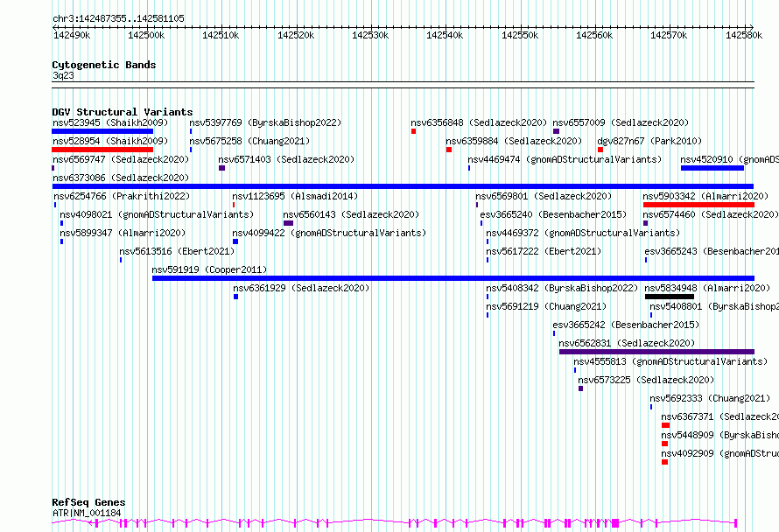Click nsv4469474 (gnomADStructuralVariants) label

click(565, 159)
